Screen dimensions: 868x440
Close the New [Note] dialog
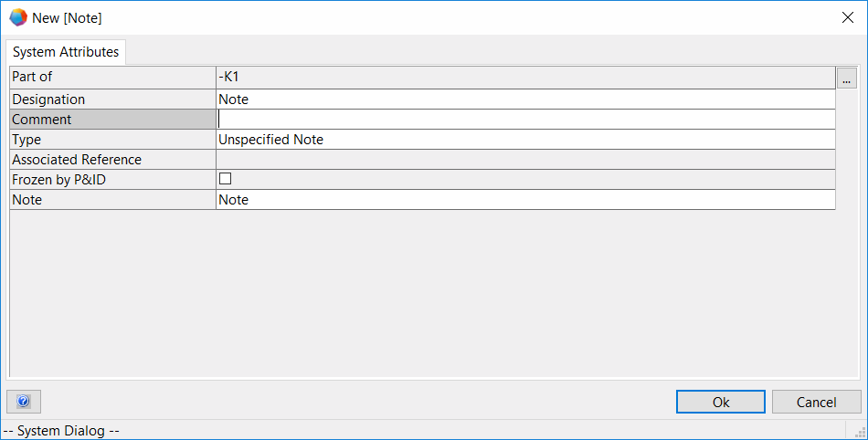(847, 18)
